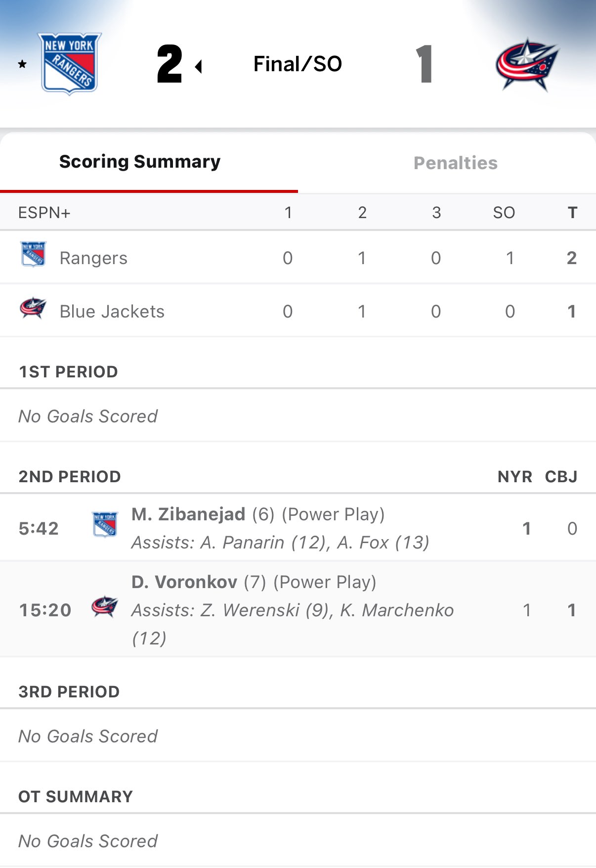
Task: Tap the ESPN+ label in the table header
Action: pos(44,213)
